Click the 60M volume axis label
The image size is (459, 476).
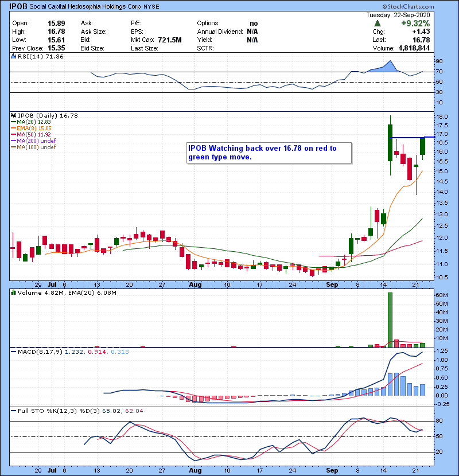(x=441, y=295)
